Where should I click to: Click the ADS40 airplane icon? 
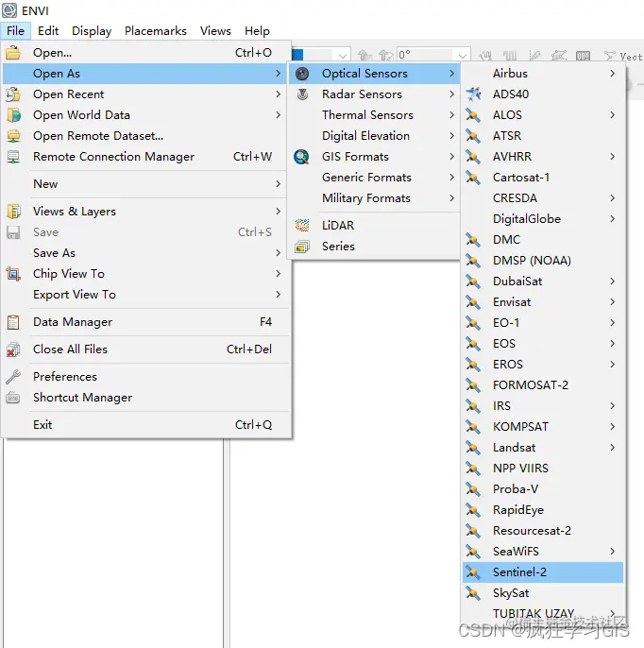(473, 94)
